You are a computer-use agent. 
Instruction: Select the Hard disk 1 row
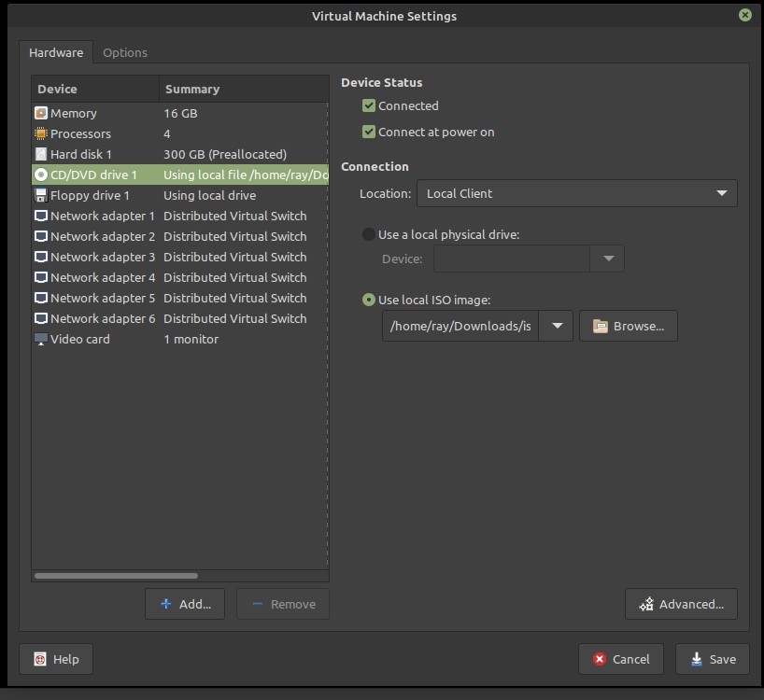click(x=180, y=154)
